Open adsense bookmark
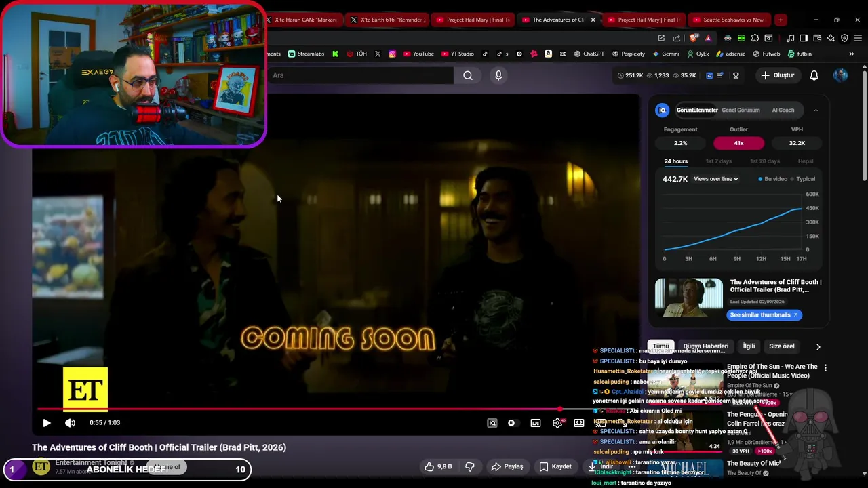This screenshot has height=488, width=868. tap(730, 54)
